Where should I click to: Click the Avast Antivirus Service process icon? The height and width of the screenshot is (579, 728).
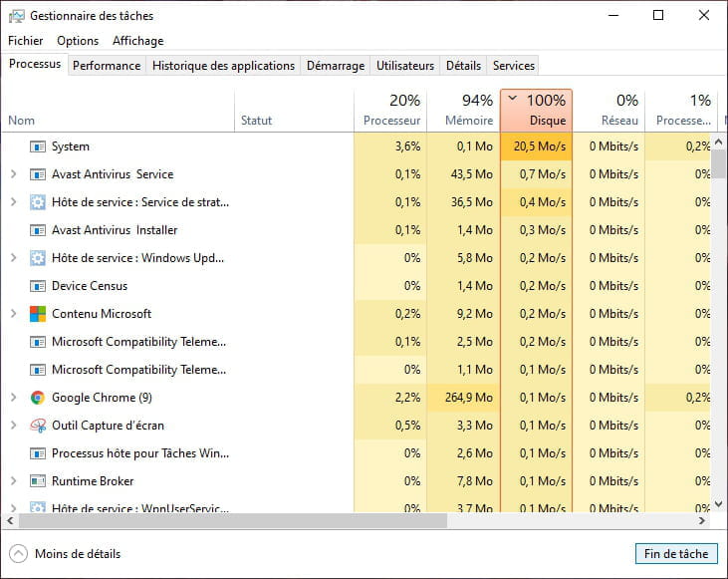point(38,174)
